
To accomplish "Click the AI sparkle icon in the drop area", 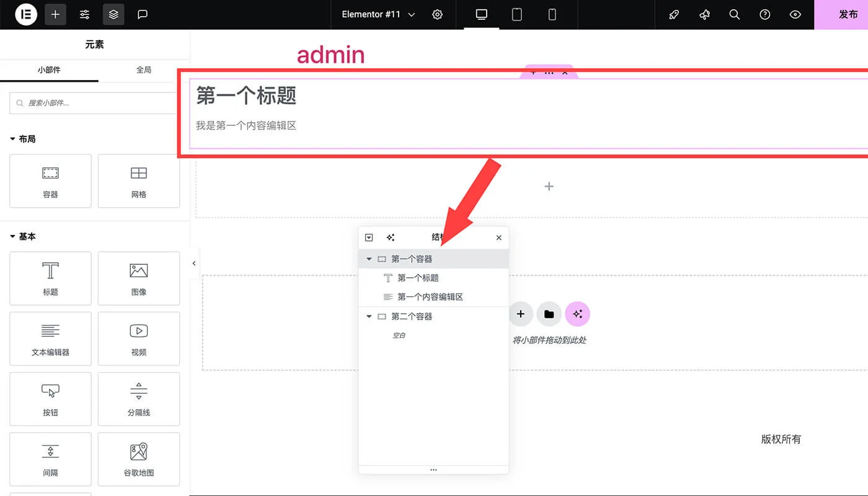I will pos(577,314).
